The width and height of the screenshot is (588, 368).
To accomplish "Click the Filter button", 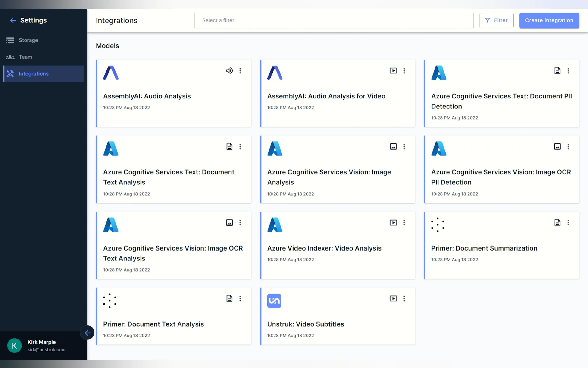I will coord(496,20).
